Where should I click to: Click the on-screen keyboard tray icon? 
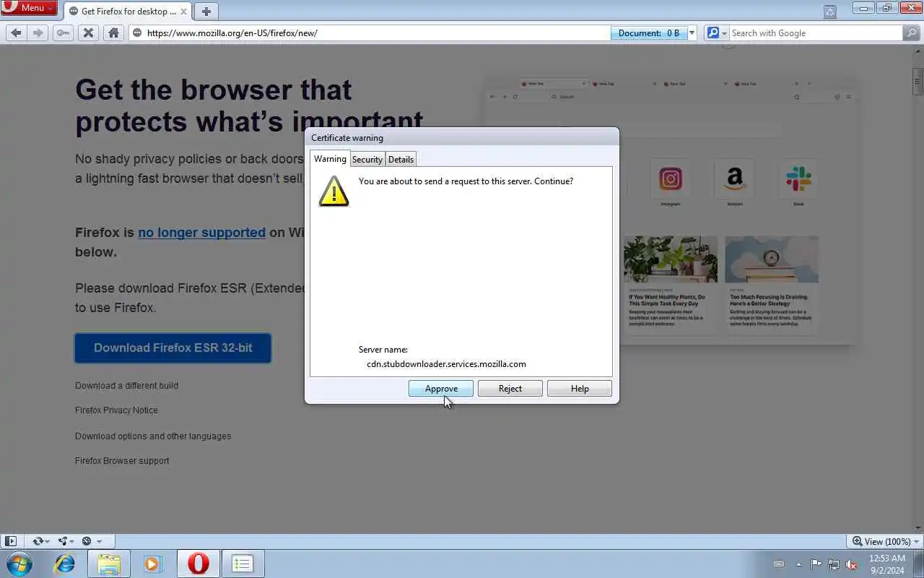tap(779, 564)
